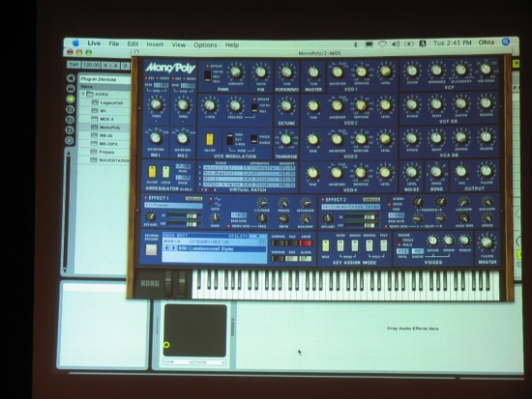532x399 pixels.
Task: Open the View menu
Action: tap(179, 44)
